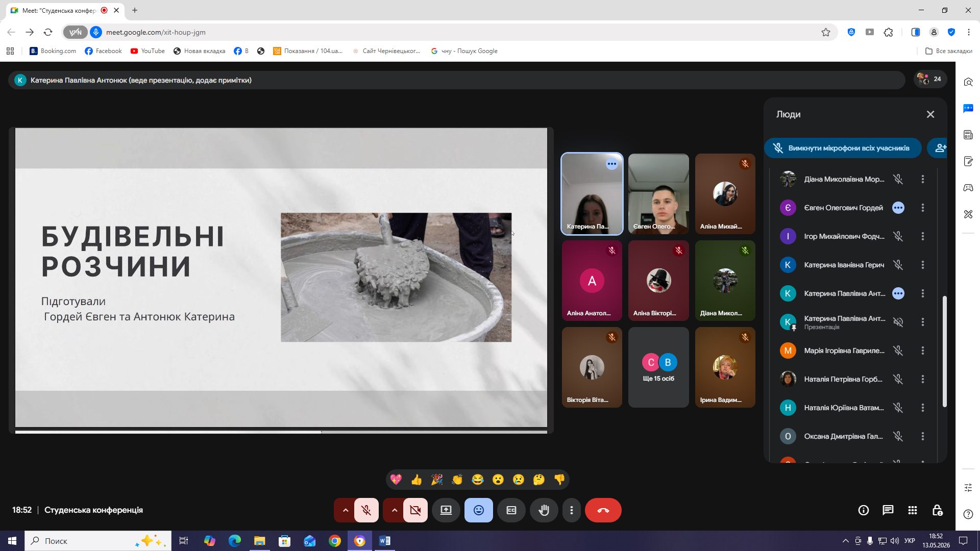Send the thumbs up reaction
Viewport: 980px width, 551px height.
click(x=416, y=480)
